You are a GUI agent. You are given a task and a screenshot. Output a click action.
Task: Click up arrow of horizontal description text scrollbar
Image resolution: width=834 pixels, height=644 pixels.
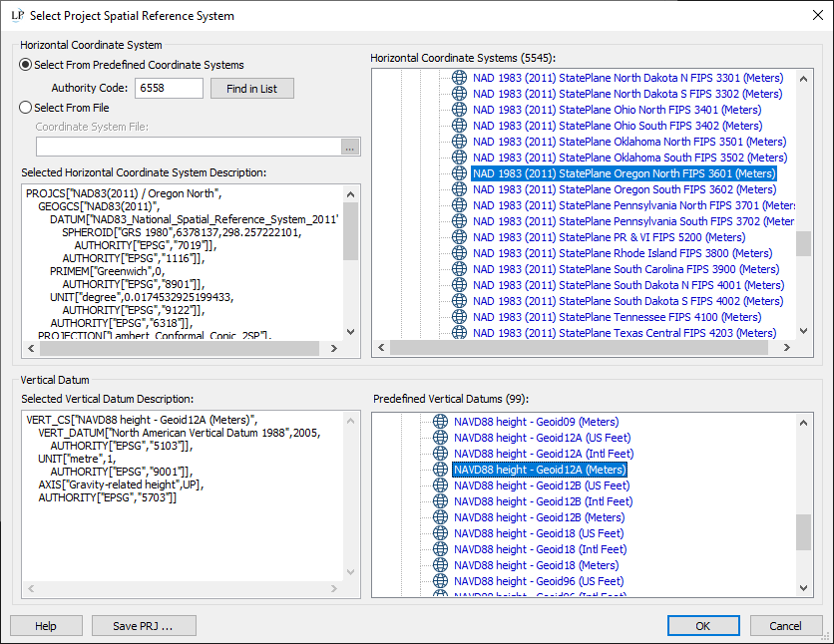350,194
